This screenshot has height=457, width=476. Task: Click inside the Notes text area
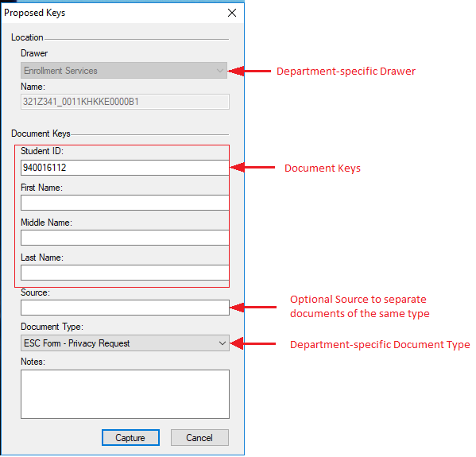(x=125, y=394)
